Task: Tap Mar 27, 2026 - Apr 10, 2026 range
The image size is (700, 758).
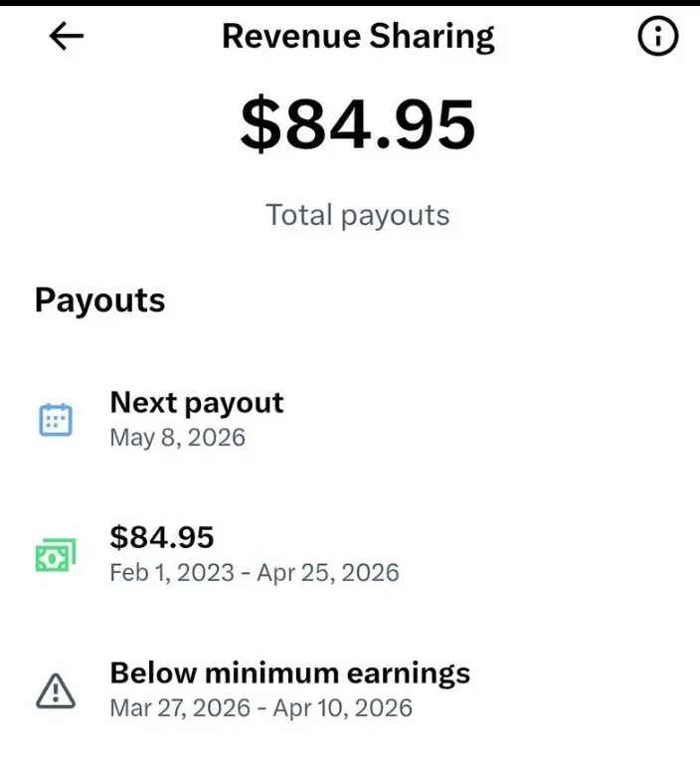Action: coord(262,708)
